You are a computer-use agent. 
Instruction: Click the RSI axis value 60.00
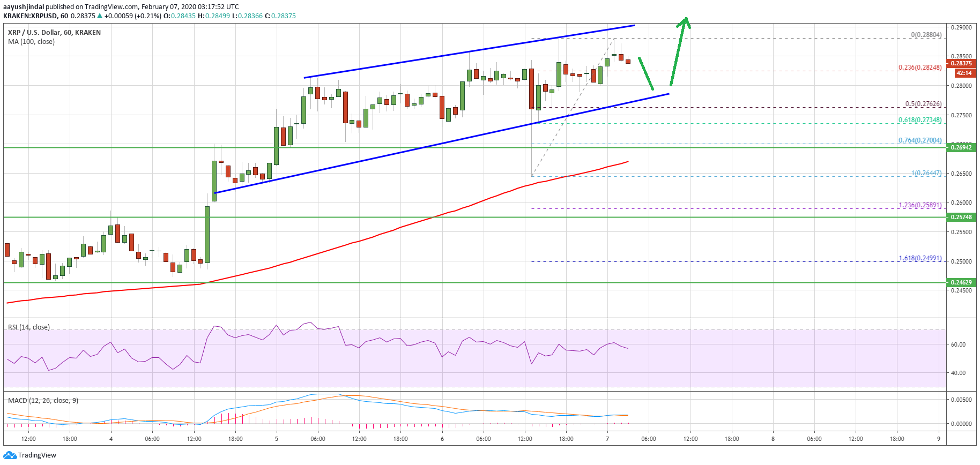tap(958, 344)
